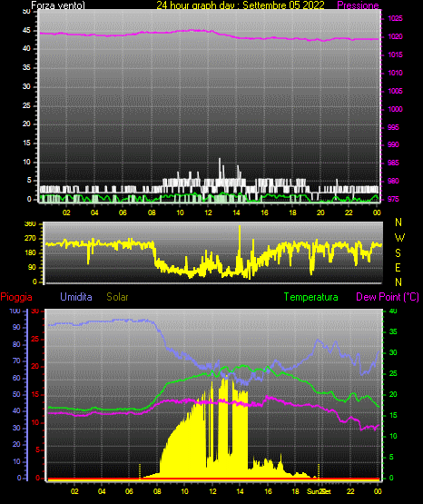
Task: Click the 24 hour graph day title
Action: 241,5
